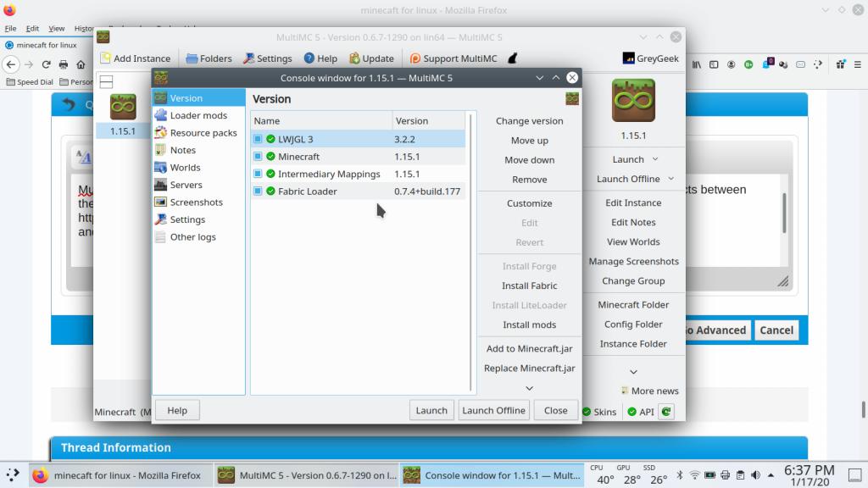Select the Fabric Loader row name
Viewport: 868px width, 488px height.
307,191
